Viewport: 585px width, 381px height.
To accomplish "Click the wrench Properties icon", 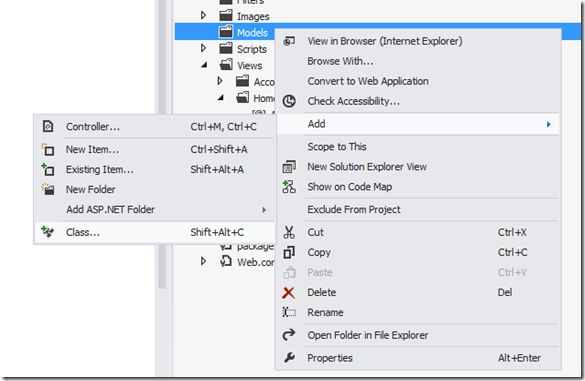I will [289, 358].
